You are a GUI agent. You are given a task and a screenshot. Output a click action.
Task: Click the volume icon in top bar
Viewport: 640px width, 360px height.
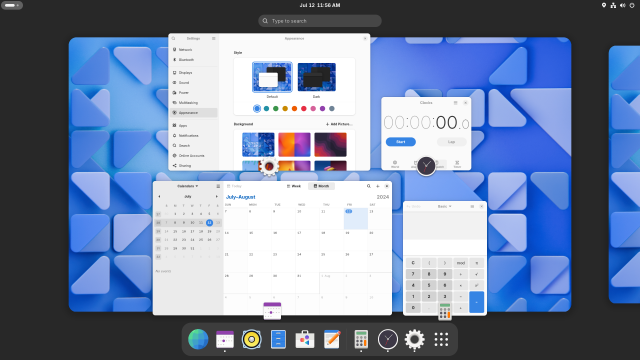click(x=622, y=5)
